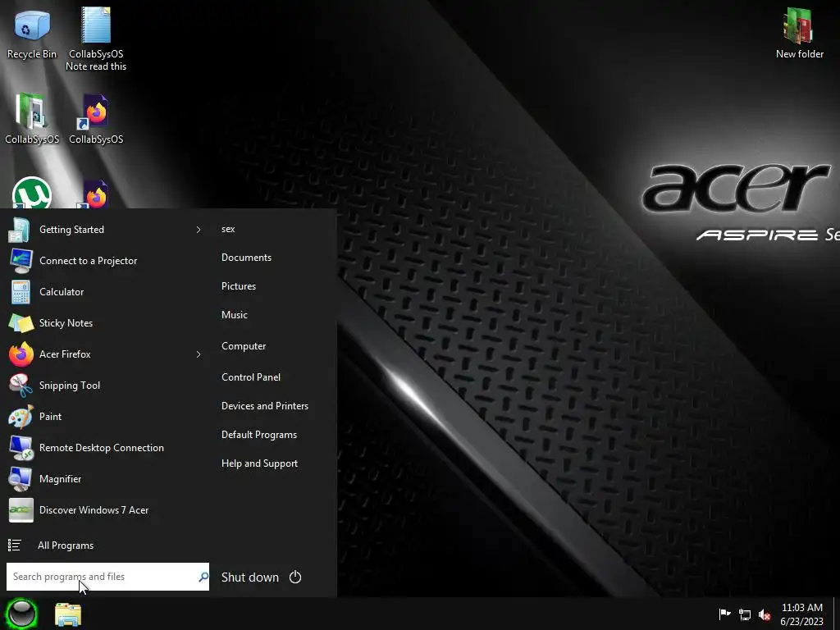Screen dimensions: 840x630
Task: Click the Remote Desktop Connection icon
Action: pyautogui.click(x=21, y=448)
